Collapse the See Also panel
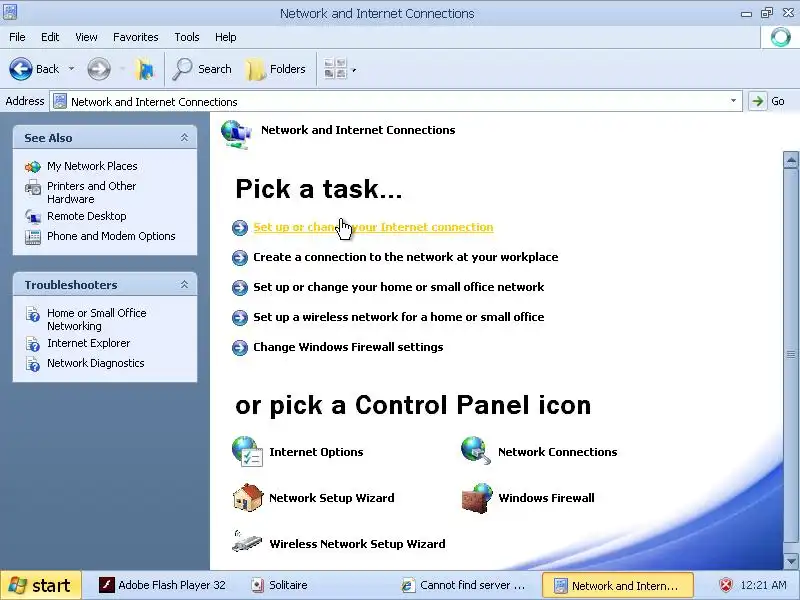 [184, 138]
